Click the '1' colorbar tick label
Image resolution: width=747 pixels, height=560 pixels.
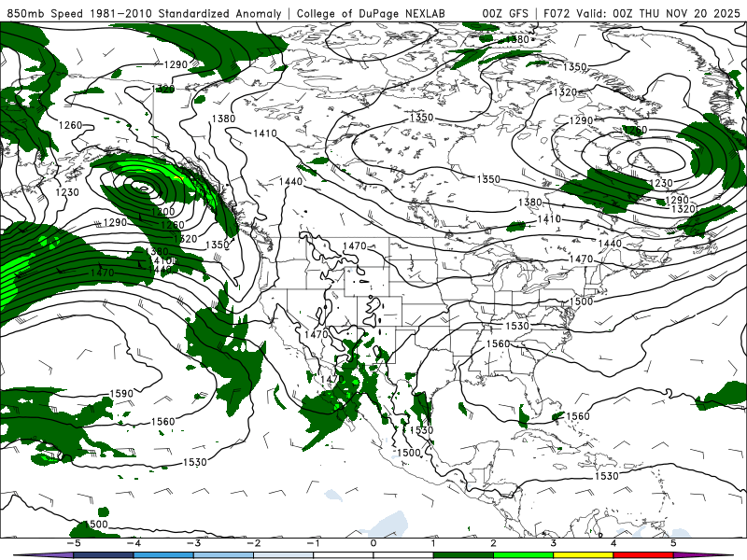tap(433, 543)
